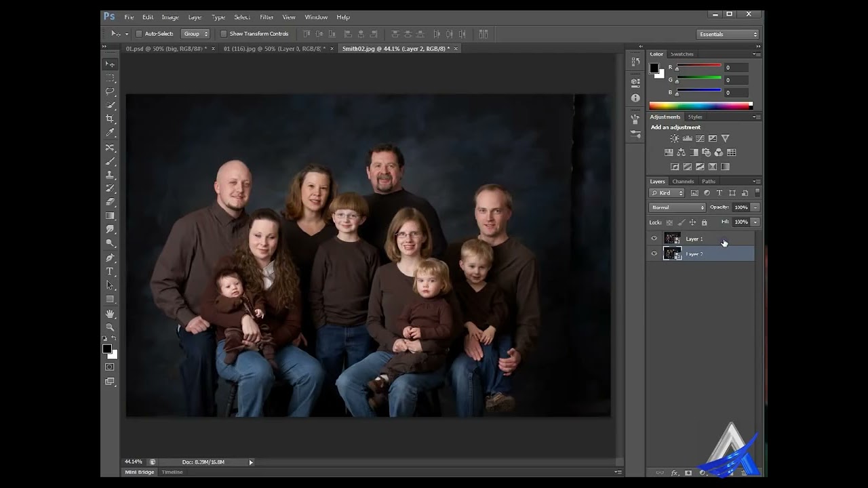The height and width of the screenshot is (488, 868).
Task: Add a Black & White adjustment
Action: pos(694,152)
